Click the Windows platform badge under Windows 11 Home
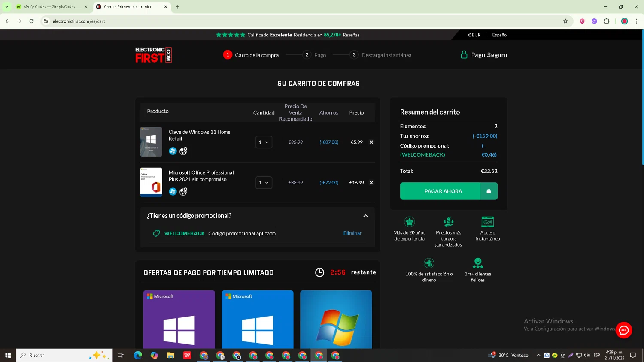 [173, 151]
